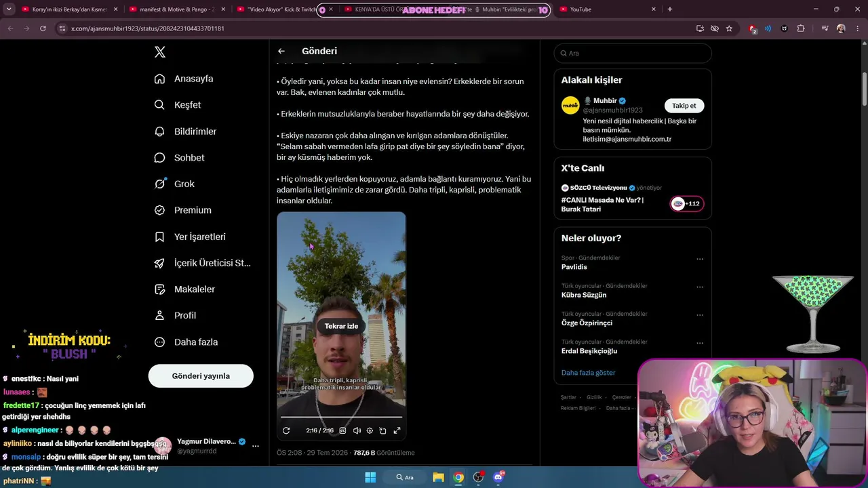Image resolution: width=868 pixels, height=488 pixels.
Task: Switch to Koray'ın ikizi Berkay'dan tab
Action: click(x=68, y=9)
